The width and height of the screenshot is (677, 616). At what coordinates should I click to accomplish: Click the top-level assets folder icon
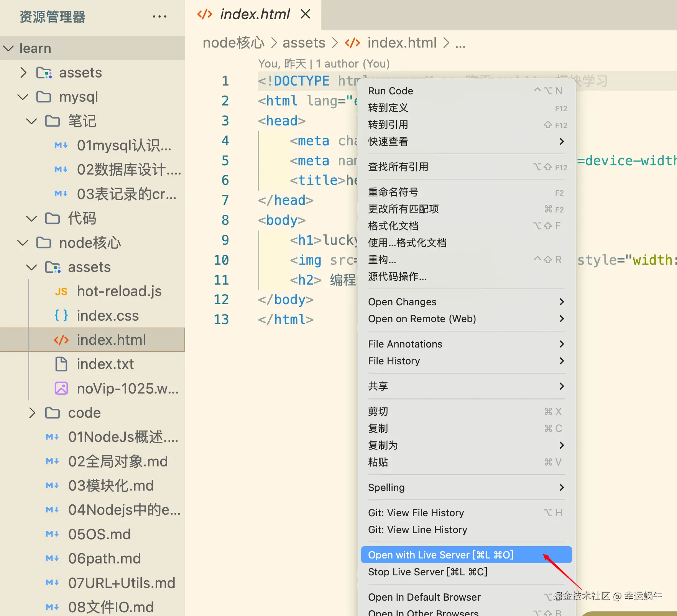click(44, 72)
